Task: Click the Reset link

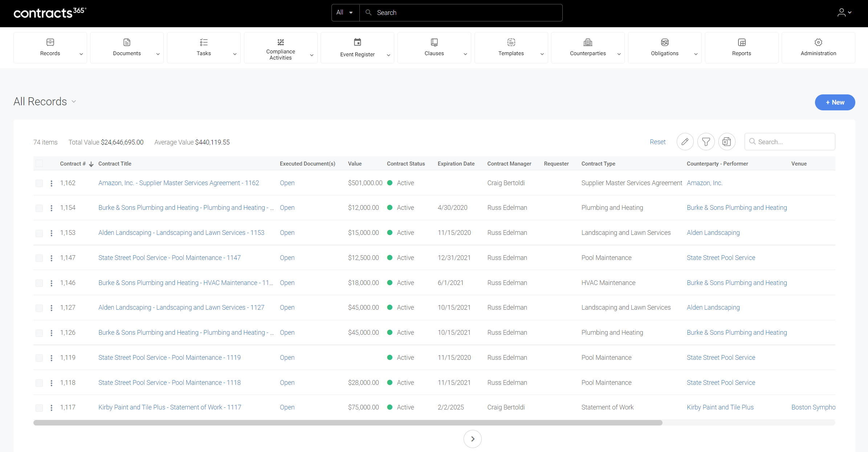Action: pos(657,142)
